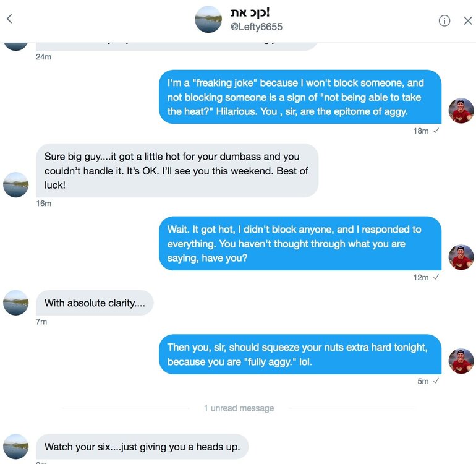Open the @Lefty6655 handle in header
476x464 pixels.
tap(257, 27)
